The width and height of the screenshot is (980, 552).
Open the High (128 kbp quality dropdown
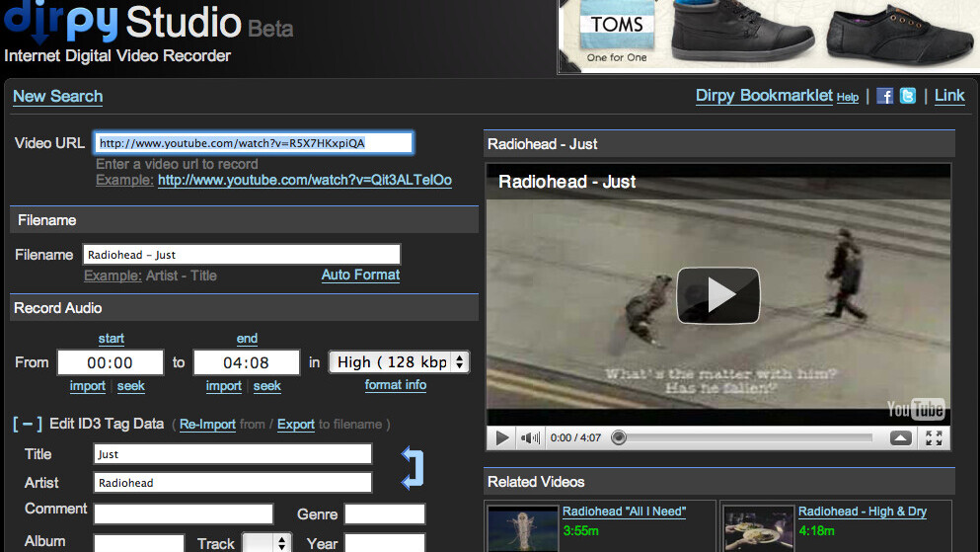pos(399,362)
